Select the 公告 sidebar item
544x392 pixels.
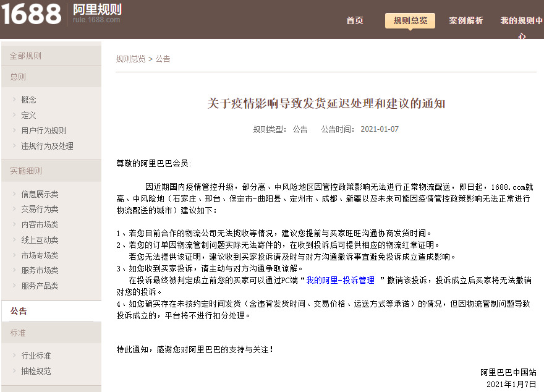(x=51, y=311)
